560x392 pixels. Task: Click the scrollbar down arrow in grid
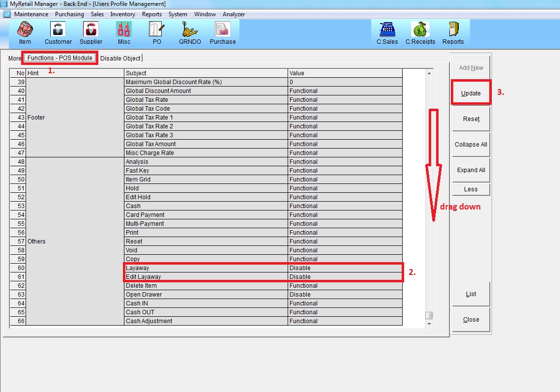tap(429, 324)
